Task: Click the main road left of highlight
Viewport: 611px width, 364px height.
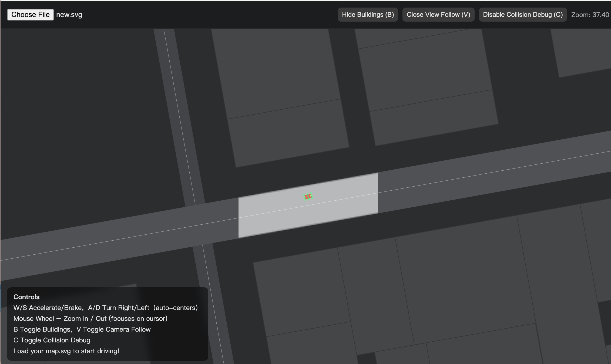Action: (x=122, y=238)
